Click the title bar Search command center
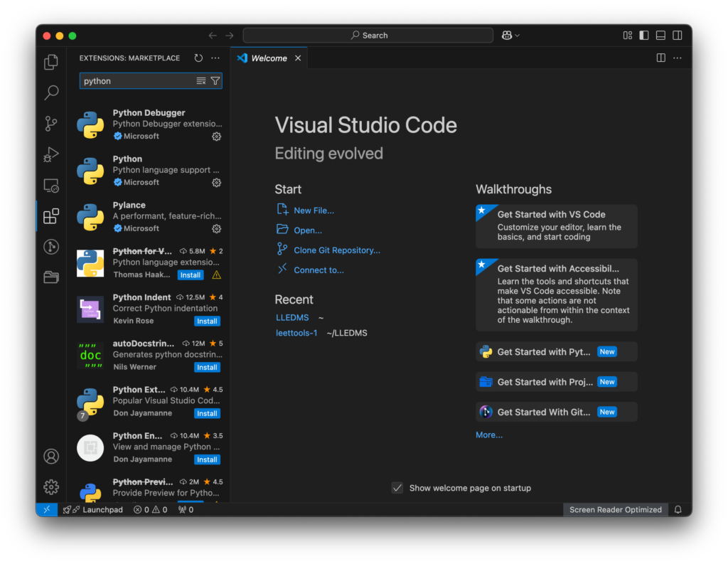The width and height of the screenshot is (728, 564). [x=368, y=36]
